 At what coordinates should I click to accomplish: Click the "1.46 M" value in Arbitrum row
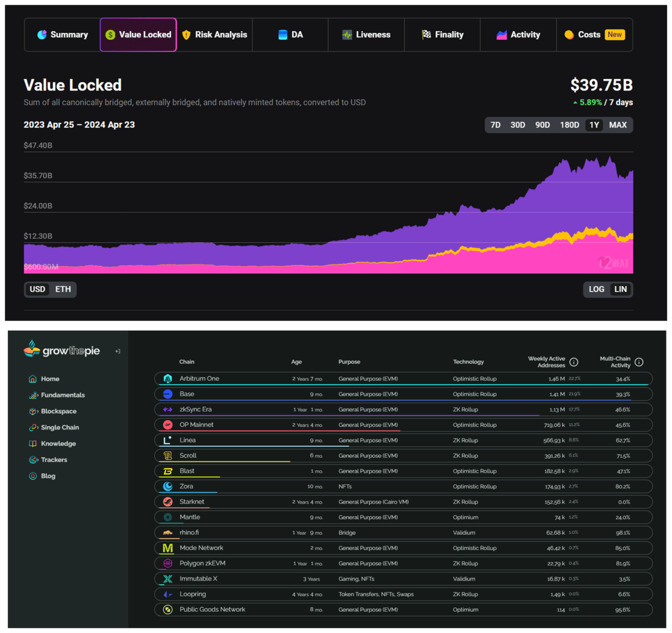click(x=557, y=379)
